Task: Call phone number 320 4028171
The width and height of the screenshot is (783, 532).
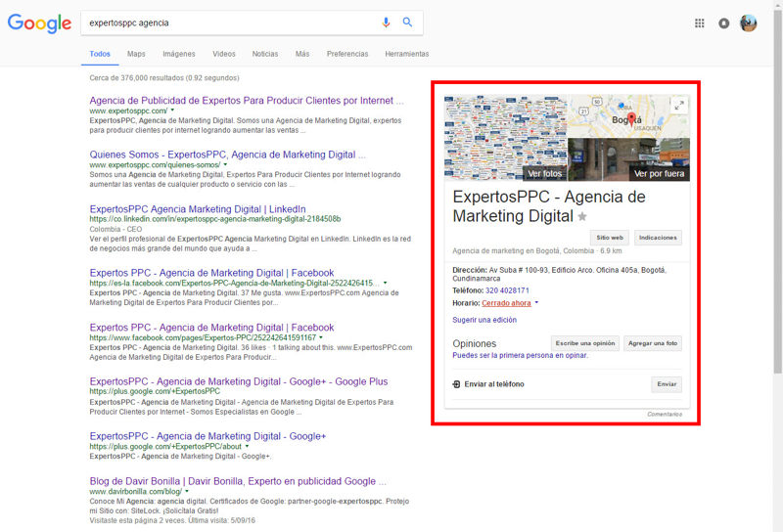Action: point(507,290)
